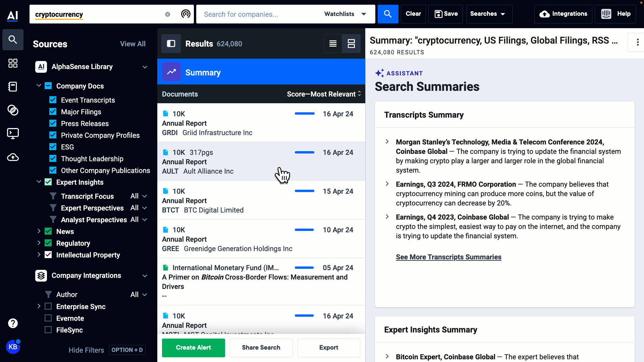Image resolution: width=644 pixels, height=362 pixels.
Task: Uncheck Press Releases checkbox
Action: click(53, 123)
